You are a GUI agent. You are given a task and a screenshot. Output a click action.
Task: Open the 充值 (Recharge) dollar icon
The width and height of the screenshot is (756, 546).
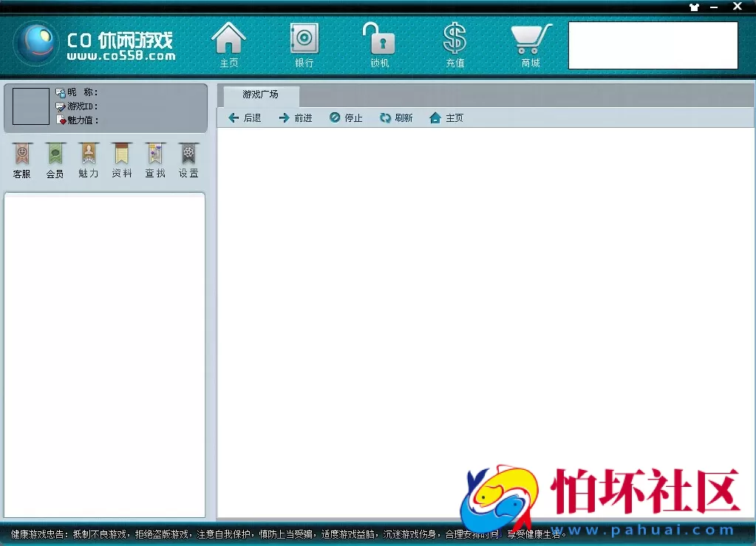[454, 43]
